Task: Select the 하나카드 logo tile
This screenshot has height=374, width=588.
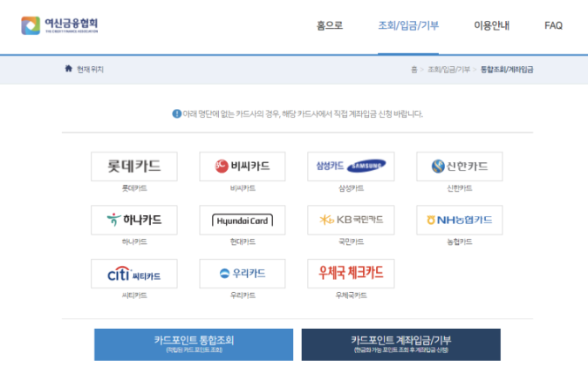Action: [134, 220]
